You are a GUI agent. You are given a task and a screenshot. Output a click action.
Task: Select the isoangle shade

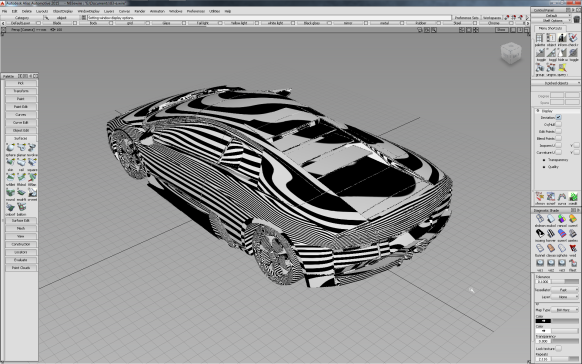tap(540, 234)
